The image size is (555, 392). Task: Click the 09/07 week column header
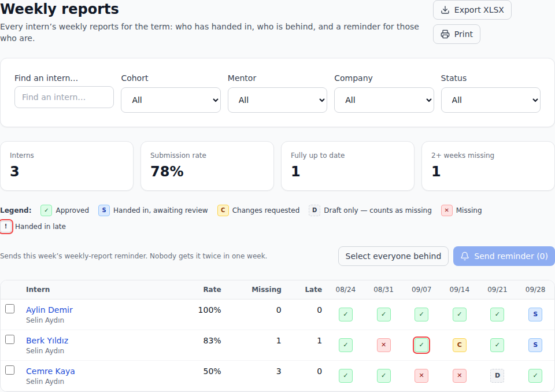[421, 290]
